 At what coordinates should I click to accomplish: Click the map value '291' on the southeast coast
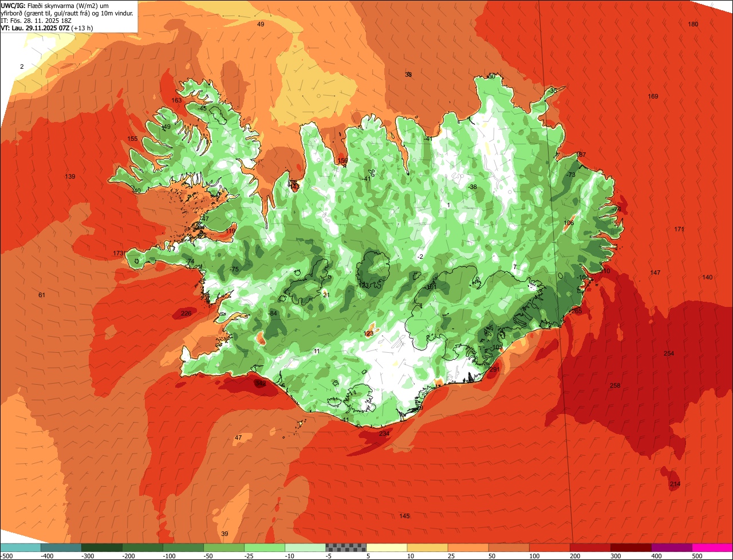(495, 370)
